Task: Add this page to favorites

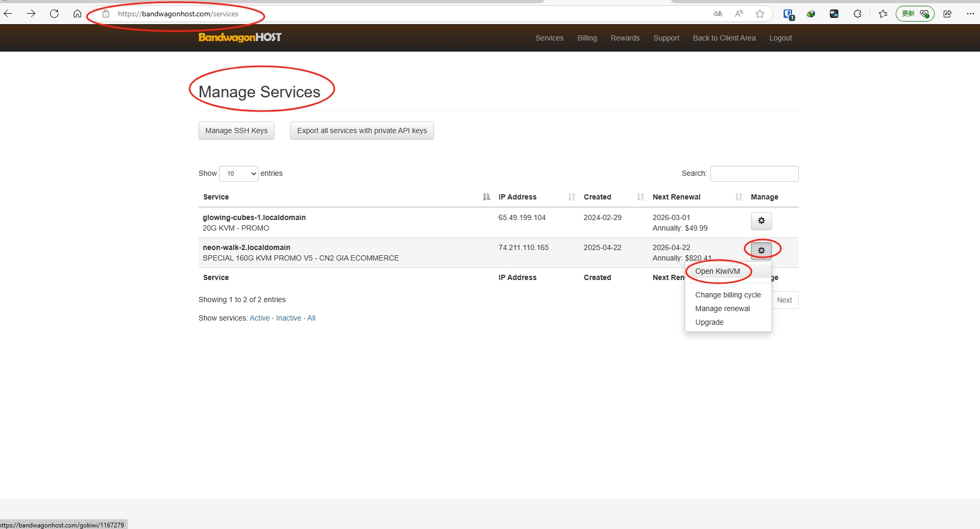Action: point(760,14)
